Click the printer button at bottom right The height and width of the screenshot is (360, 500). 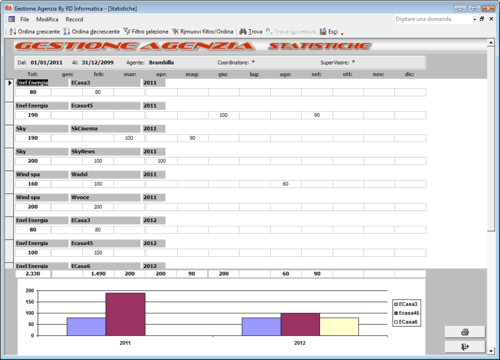(x=465, y=332)
